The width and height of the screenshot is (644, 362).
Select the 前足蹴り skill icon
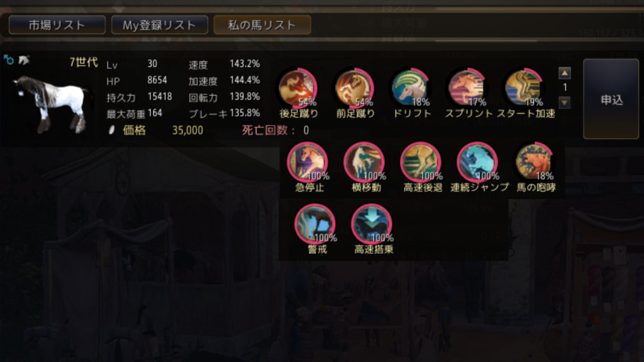pyautogui.click(x=355, y=87)
